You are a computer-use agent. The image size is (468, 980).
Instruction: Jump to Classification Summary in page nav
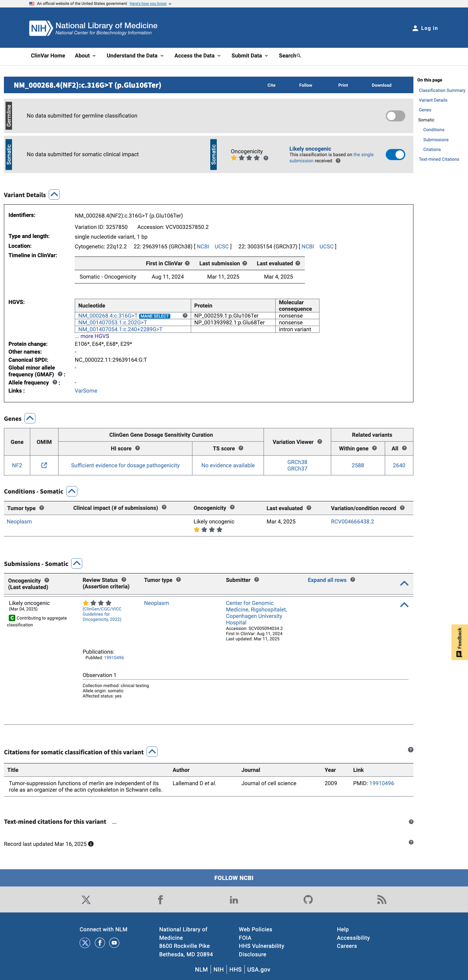click(x=442, y=91)
